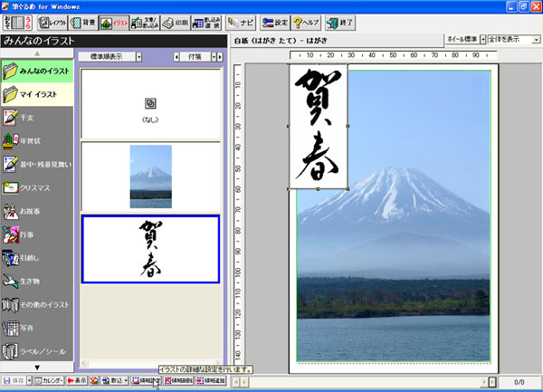
Task: Open the レイアウト (Layout) toolbar button
Action: [x=52, y=23]
